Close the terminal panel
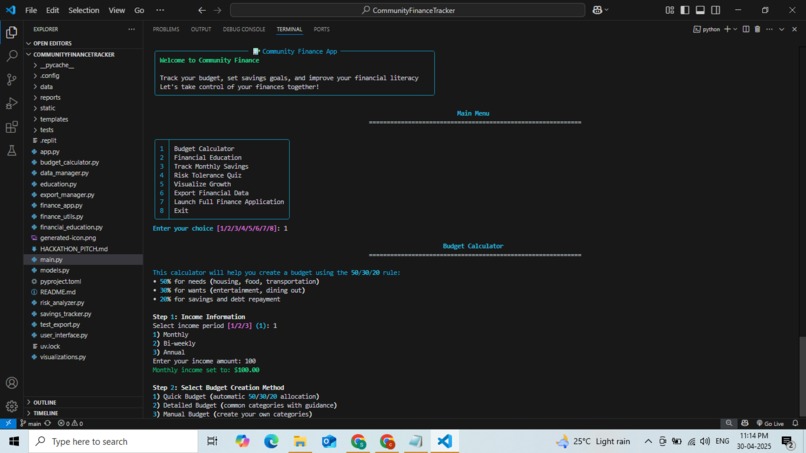 pyautogui.click(x=794, y=29)
